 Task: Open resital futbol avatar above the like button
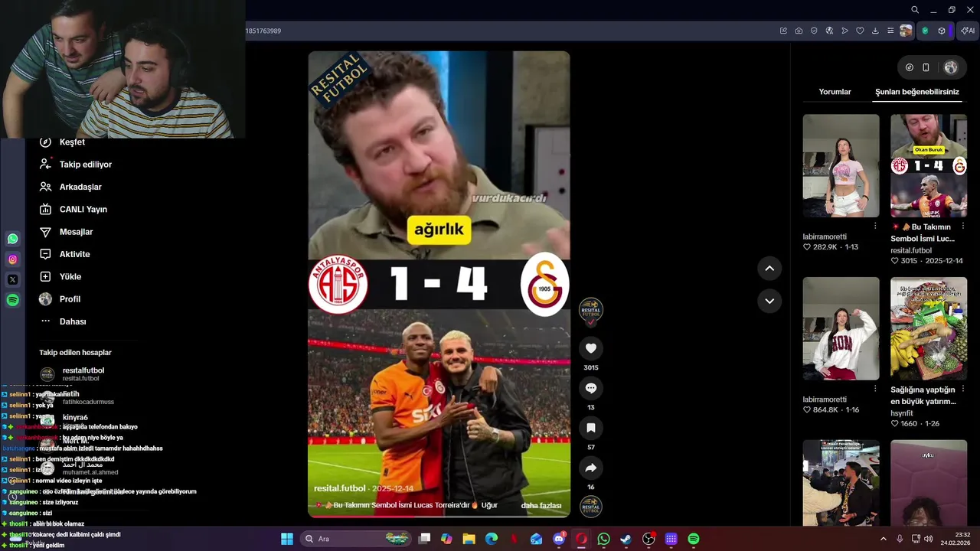(x=591, y=310)
